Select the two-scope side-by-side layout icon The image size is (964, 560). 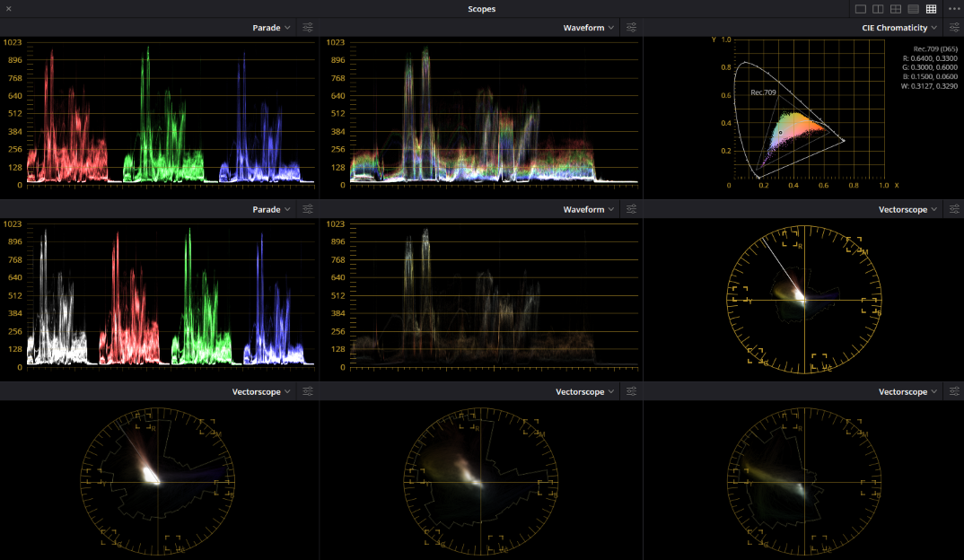878,9
